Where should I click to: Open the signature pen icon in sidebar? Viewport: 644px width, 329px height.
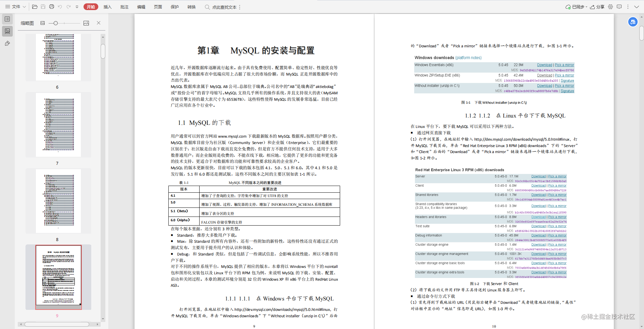(7, 43)
